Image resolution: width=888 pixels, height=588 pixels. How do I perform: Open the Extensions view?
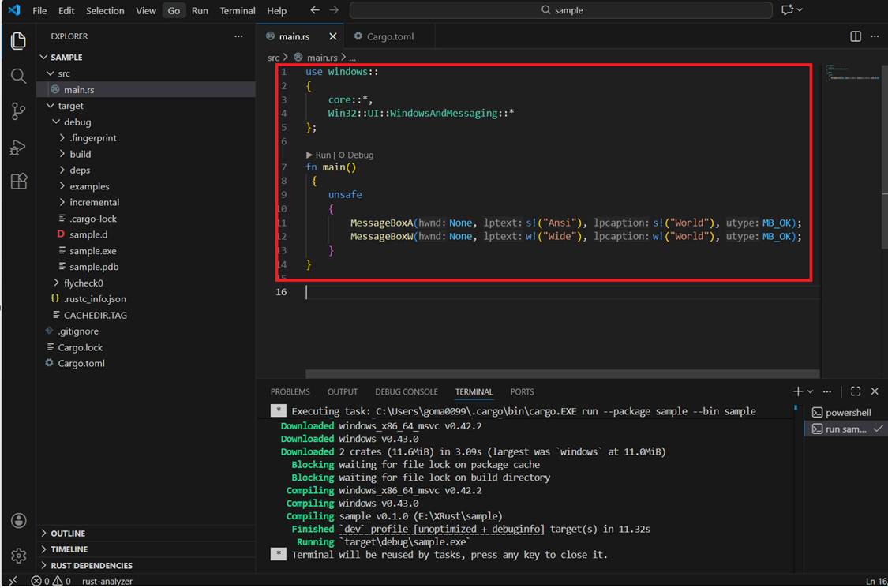point(18,182)
